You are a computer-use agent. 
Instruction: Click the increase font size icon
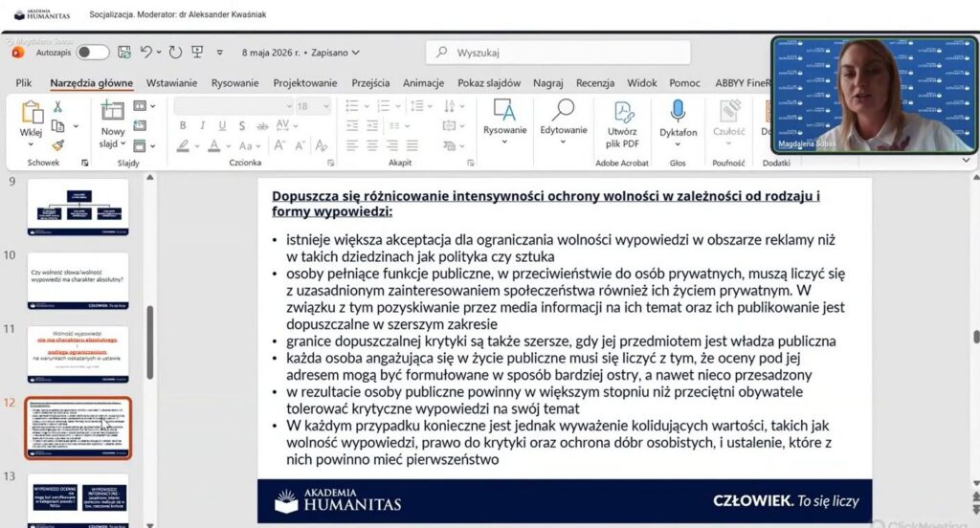click(x=279, y=145)
